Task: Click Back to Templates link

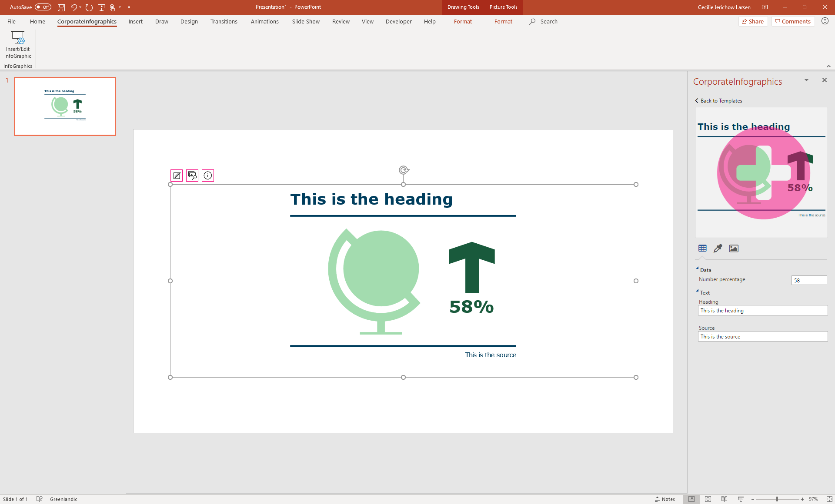Action: click(718, 101)
